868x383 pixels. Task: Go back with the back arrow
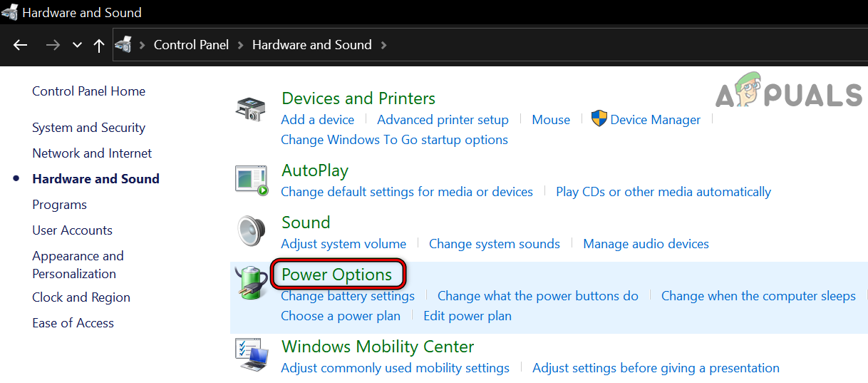(x=20, y=45)
